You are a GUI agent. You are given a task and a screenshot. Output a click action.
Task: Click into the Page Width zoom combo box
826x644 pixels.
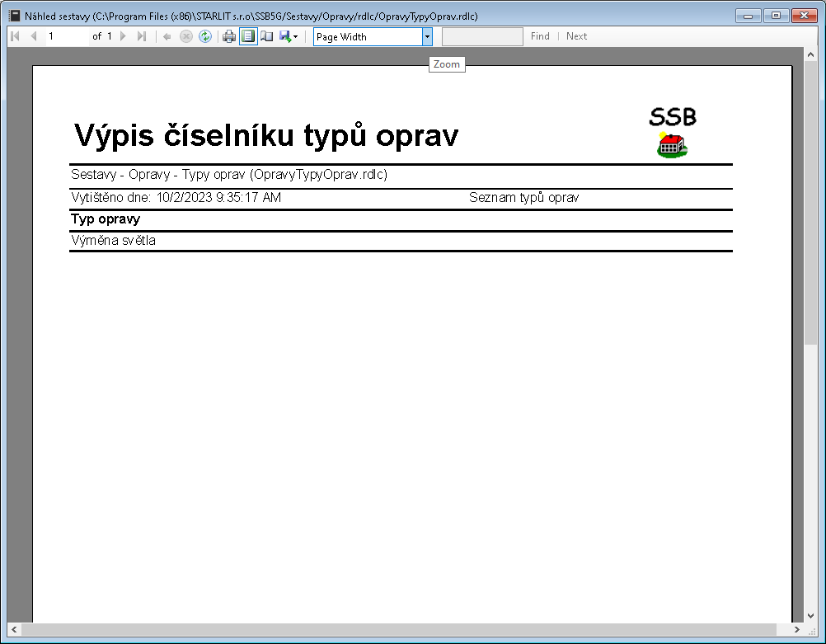pyautogui.click(x=367, y=36)
